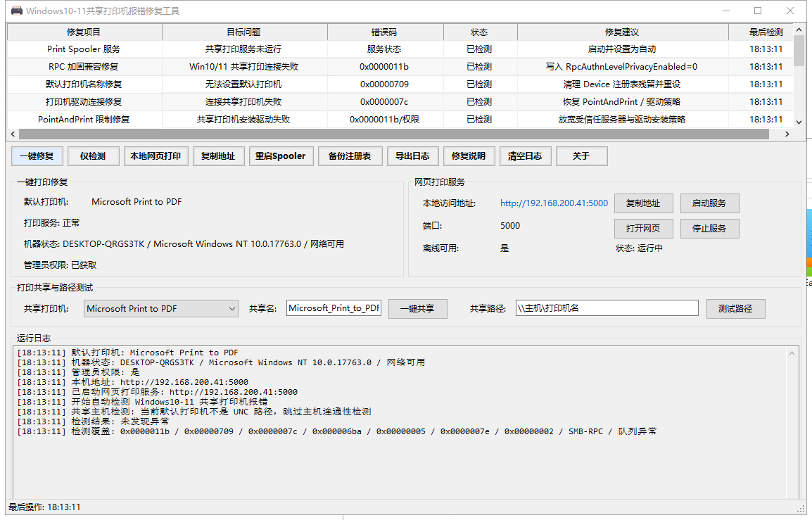Click error code 0x0000007c cell

coord(384,102)
